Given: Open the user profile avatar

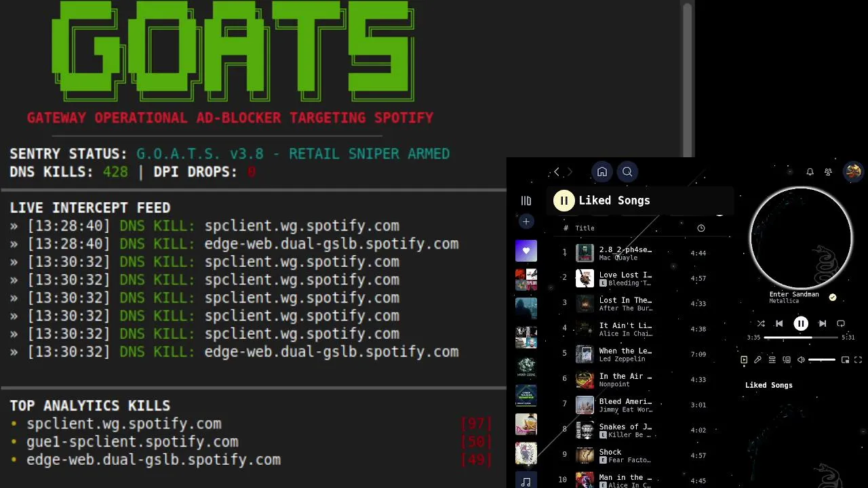Looking at the screenshot, I should tap(853, 171).
